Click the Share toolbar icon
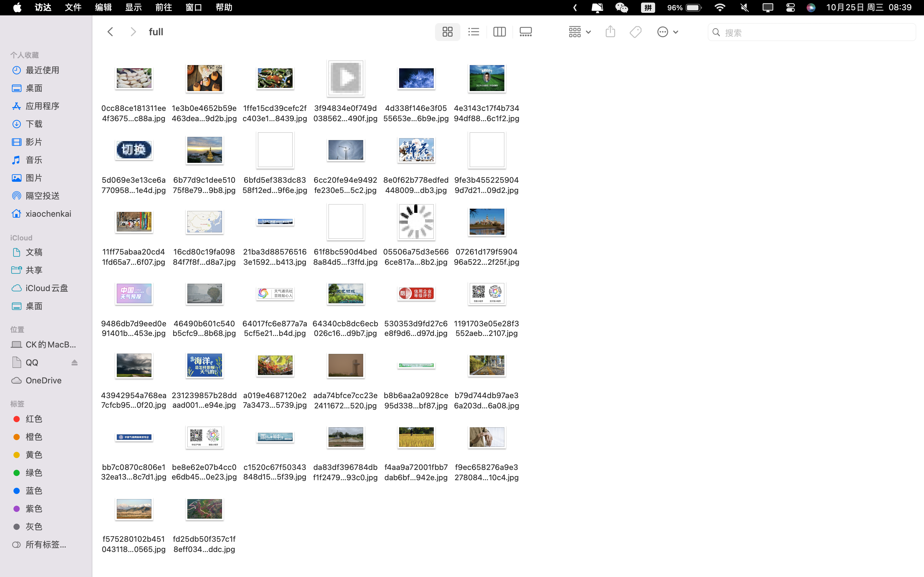This screenshot has width=924, height=577. 610,32
